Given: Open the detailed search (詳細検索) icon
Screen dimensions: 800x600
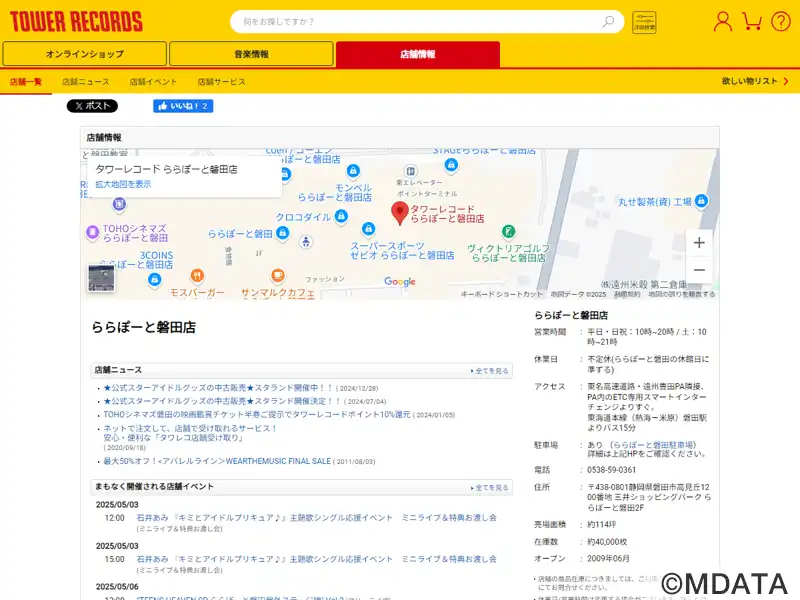Looking at the screenshot, I should coord(644,22).
